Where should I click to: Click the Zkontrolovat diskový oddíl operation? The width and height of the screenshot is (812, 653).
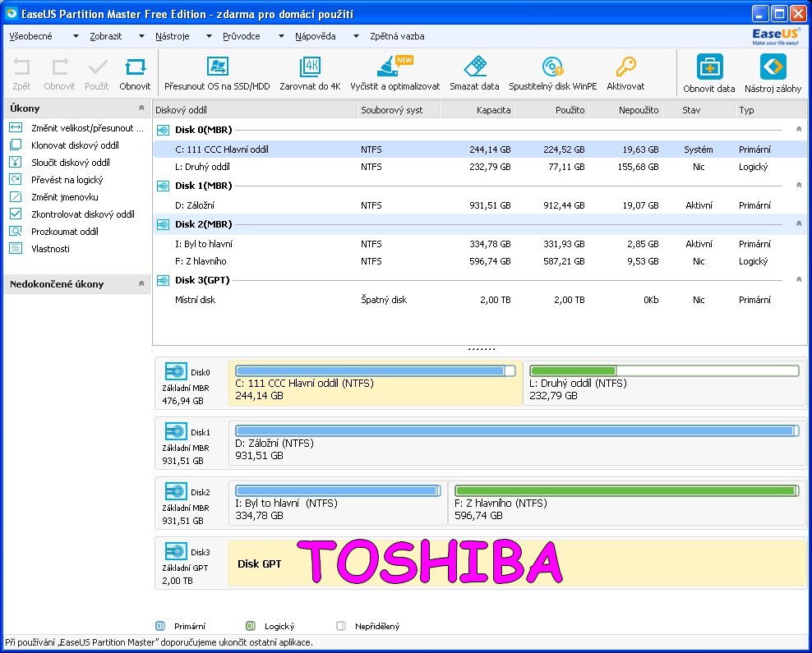(82, 214)
